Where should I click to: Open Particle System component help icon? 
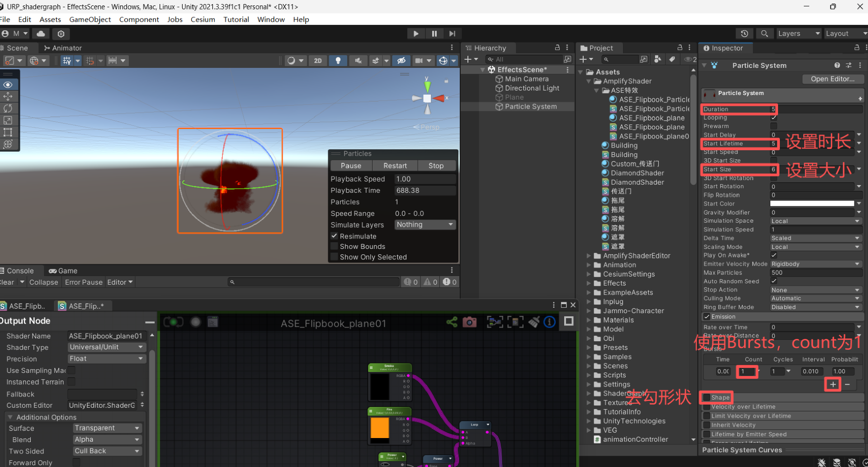pos(837,65)
